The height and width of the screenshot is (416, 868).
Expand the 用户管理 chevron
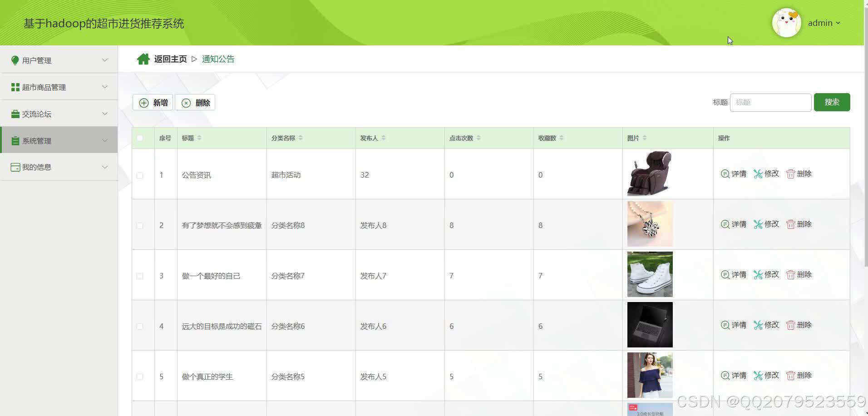click(105, 60)
